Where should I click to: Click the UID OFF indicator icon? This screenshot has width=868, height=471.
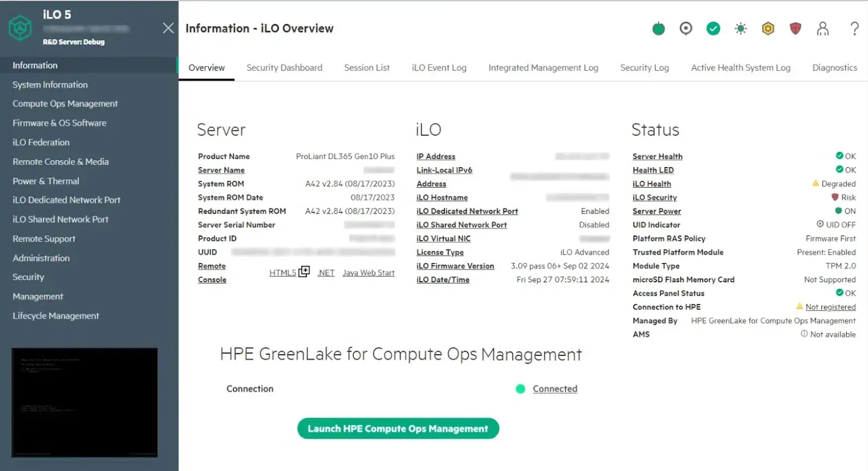(x=820, y=224)
